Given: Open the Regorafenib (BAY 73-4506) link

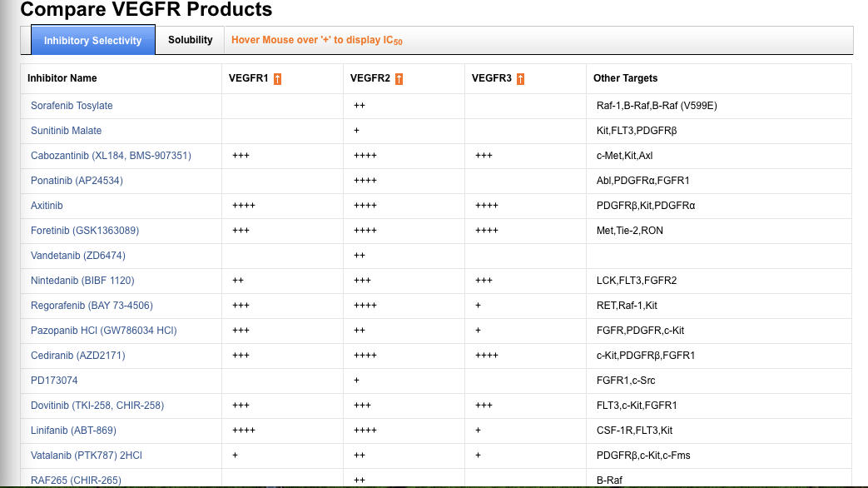Looking at the screenshot, I should tap(92, 305).
